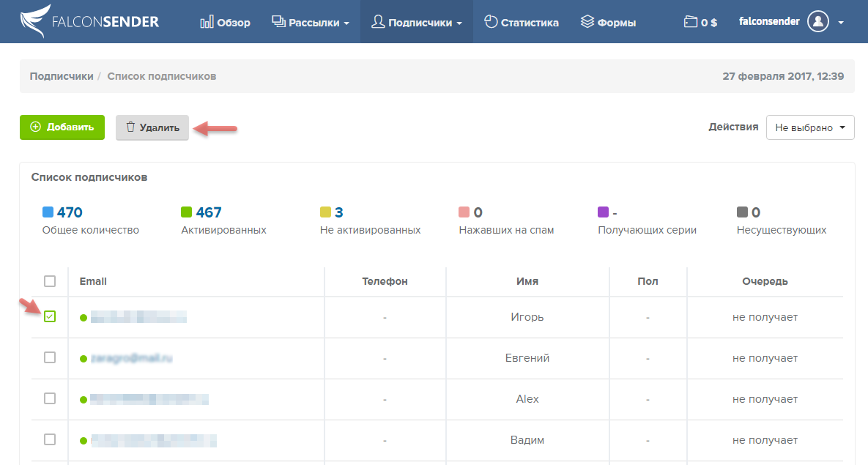The height and width of the screenshot is (465, 868).
Task: Open the Действия 'Не выбрано' dropdown
Action: click(x=810, y=127)
